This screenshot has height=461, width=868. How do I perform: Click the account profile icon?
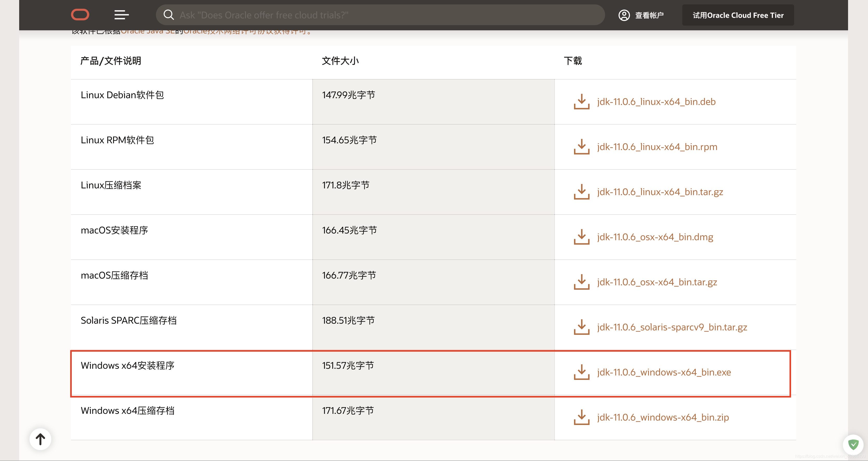coord(624,15)
